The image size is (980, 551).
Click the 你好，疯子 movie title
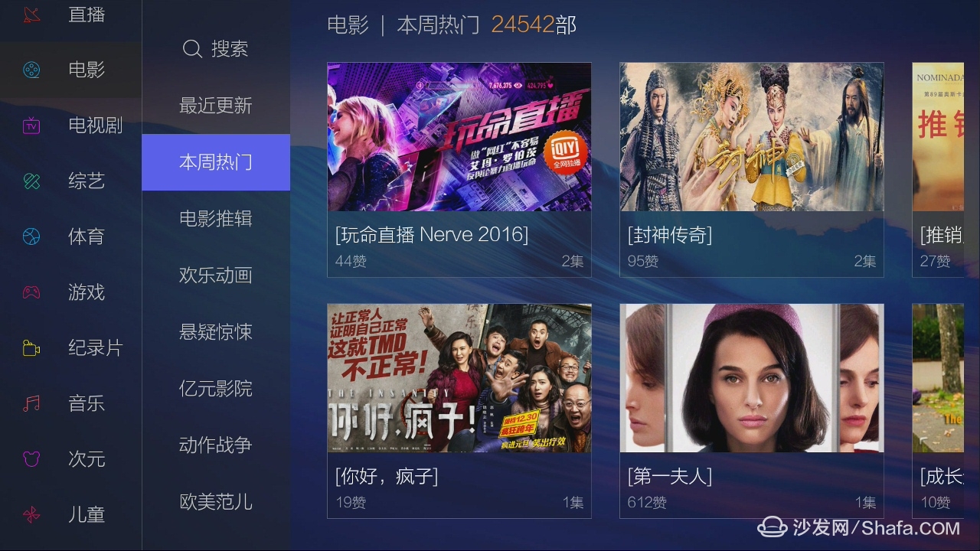coord(387,477)
